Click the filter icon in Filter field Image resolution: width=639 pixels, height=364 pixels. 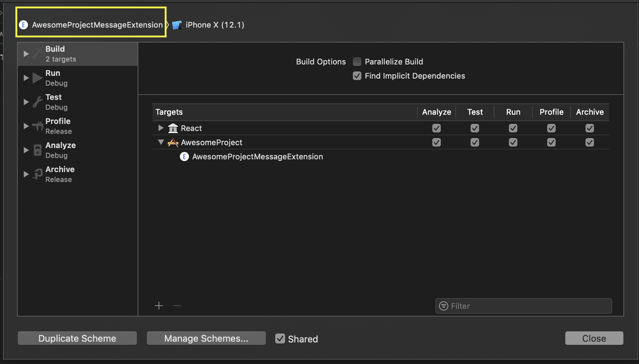[443, 306]
